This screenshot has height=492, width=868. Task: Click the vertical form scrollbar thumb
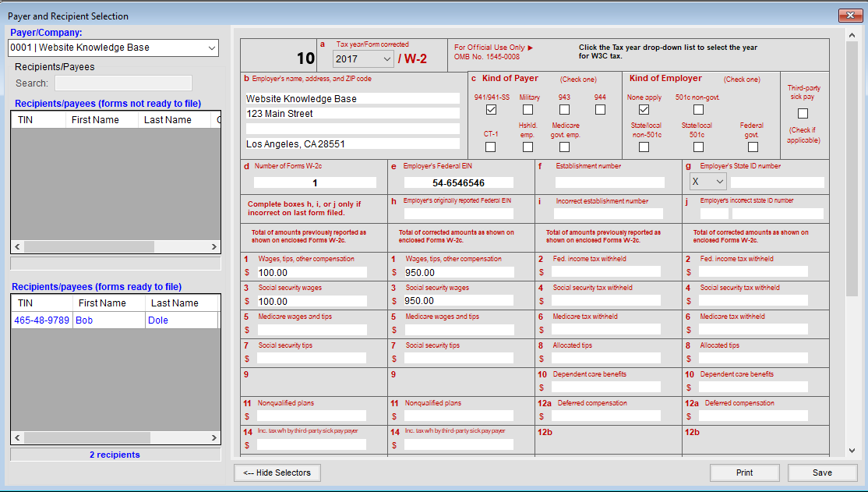click(852, 169)
